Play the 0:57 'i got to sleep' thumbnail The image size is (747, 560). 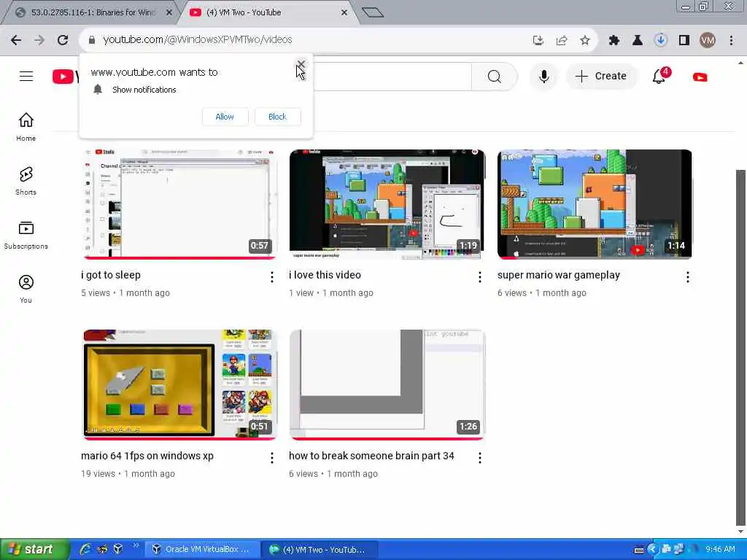tap(179, 204)
